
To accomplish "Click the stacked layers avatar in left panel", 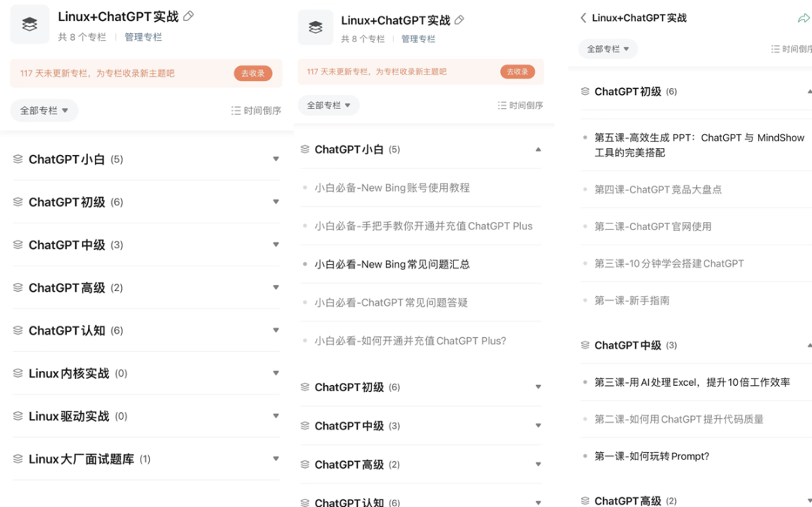I will (29, 24).
